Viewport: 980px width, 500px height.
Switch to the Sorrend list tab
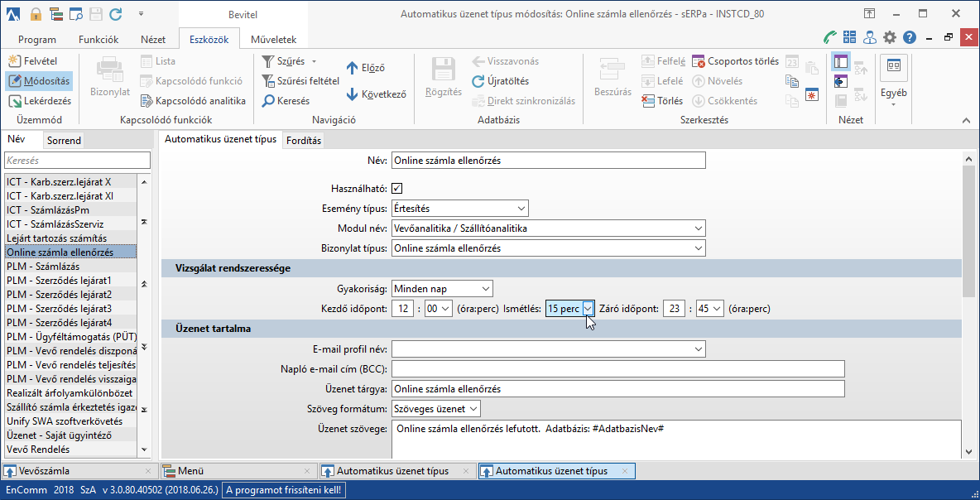click(x=64, y=141)
